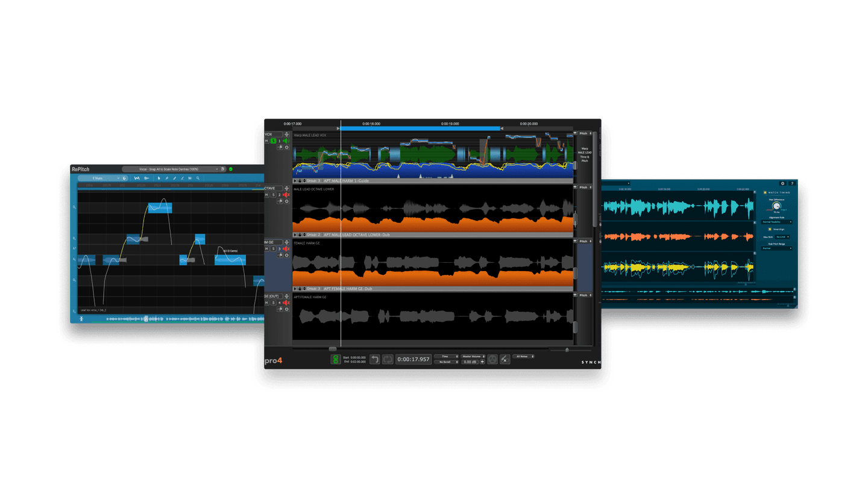This screenshot has width=868, height=488.
Task: Click the 0:00:19.000 ruler time label
Action: pos(450,124)
